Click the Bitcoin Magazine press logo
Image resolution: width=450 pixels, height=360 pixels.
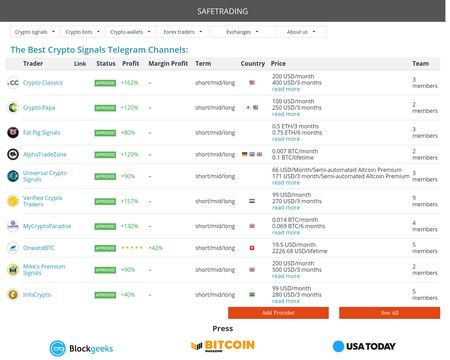223,346
